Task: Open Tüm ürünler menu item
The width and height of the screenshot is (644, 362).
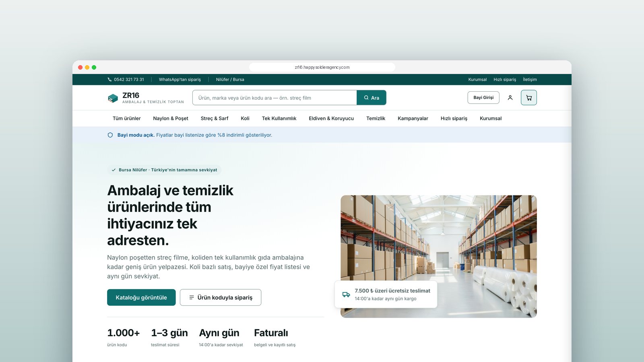Action: (127, 119)
